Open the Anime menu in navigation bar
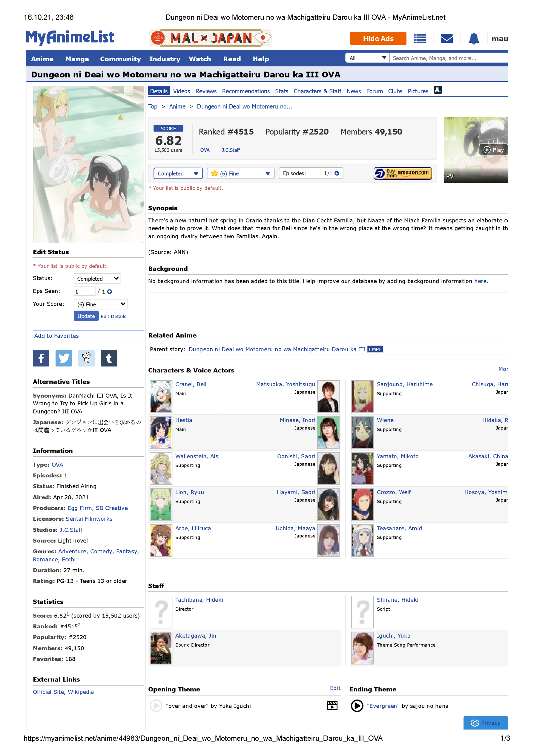This screenshot has height=756, width=534. [x=42, y=59]
